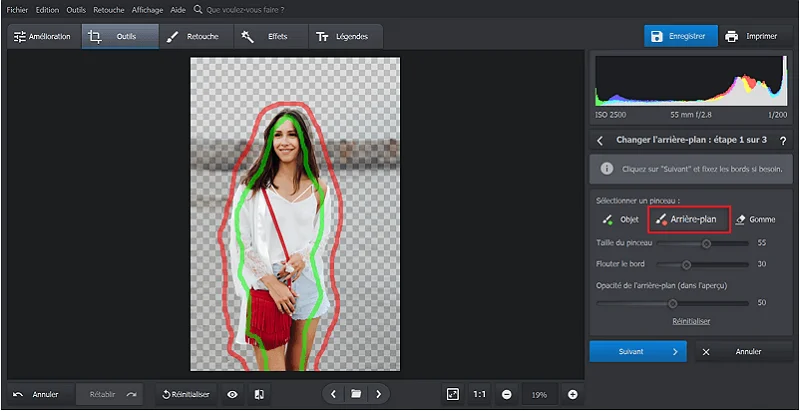Image resolution: width=800 pixels, height=411 pixels.
Task: Open the folder browse icon
Action: 355,395
